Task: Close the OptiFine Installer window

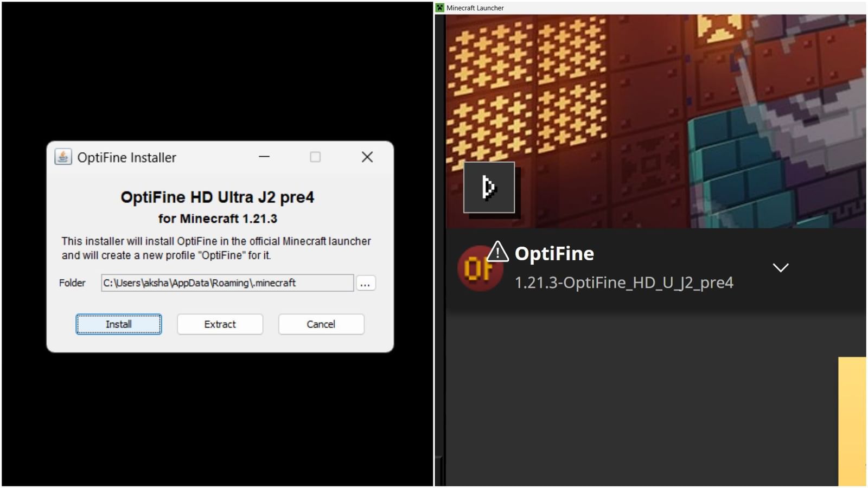Action: click(x=367, y=157)
